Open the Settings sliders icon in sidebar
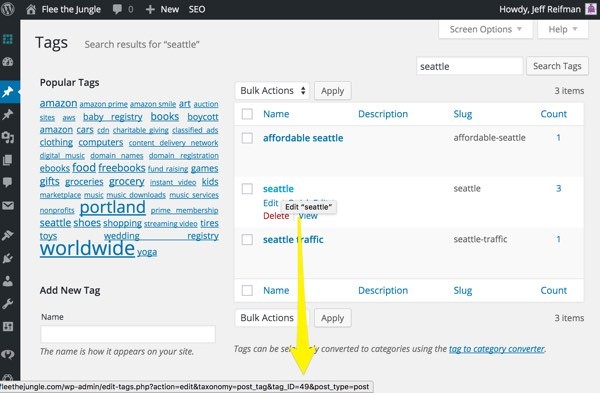This screenshot has width=600, height=393. point(8,326)
